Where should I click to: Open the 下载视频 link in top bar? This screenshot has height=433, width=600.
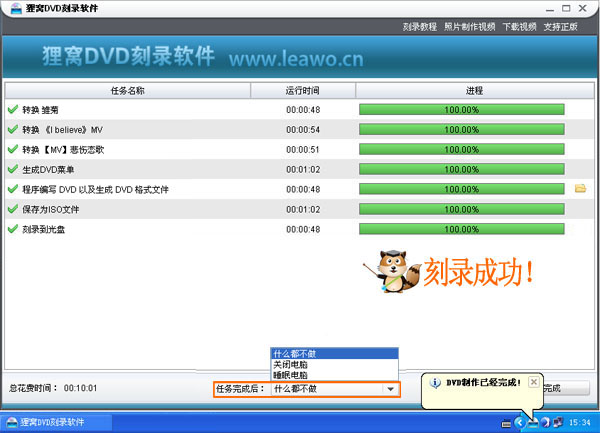pos(519,27)
